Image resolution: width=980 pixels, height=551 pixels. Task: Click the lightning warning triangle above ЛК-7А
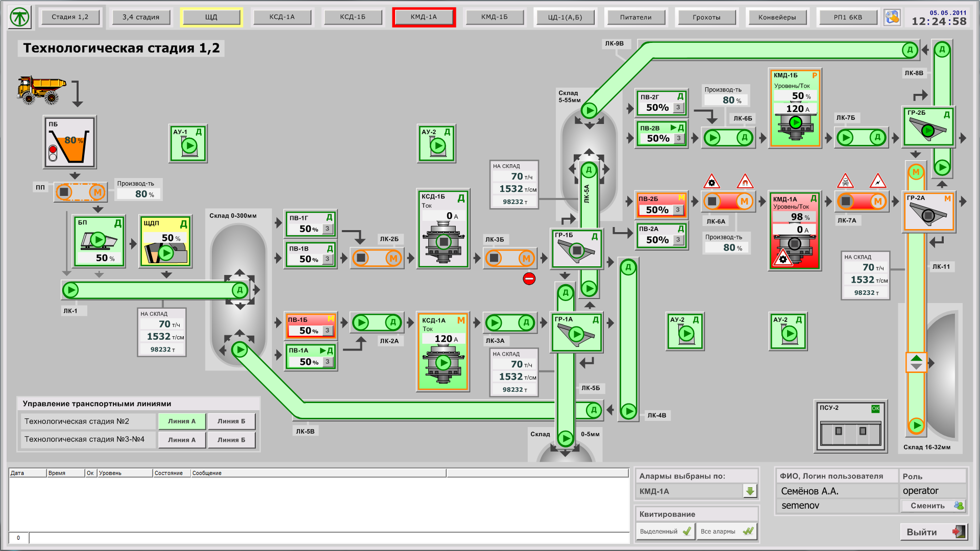pos(878,181)
